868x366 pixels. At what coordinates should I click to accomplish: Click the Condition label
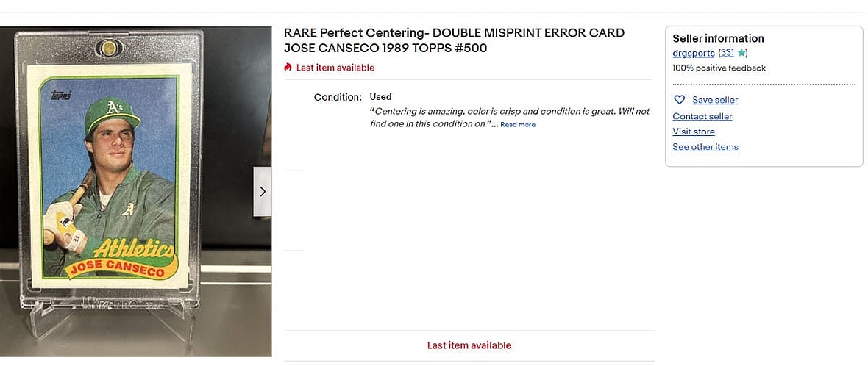(338, 97)
